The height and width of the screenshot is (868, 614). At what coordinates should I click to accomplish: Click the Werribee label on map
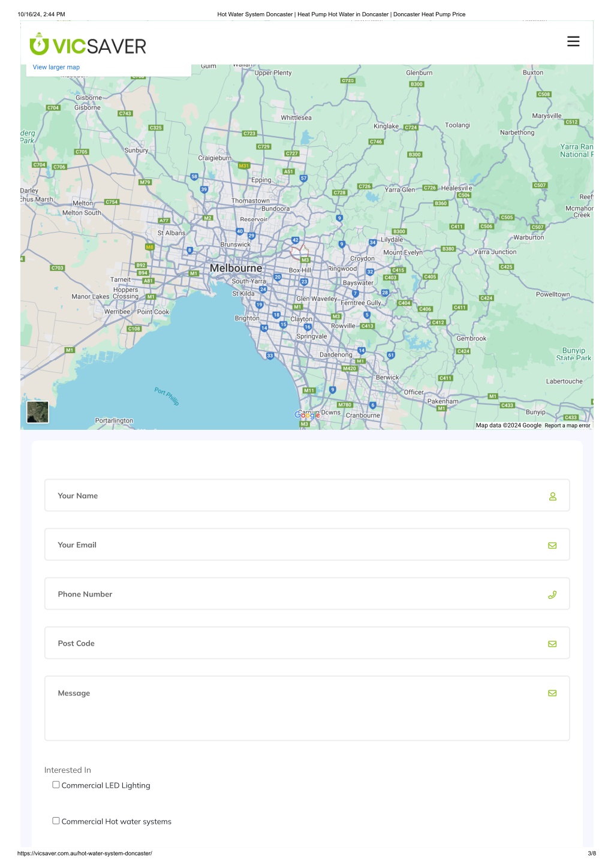117,312
